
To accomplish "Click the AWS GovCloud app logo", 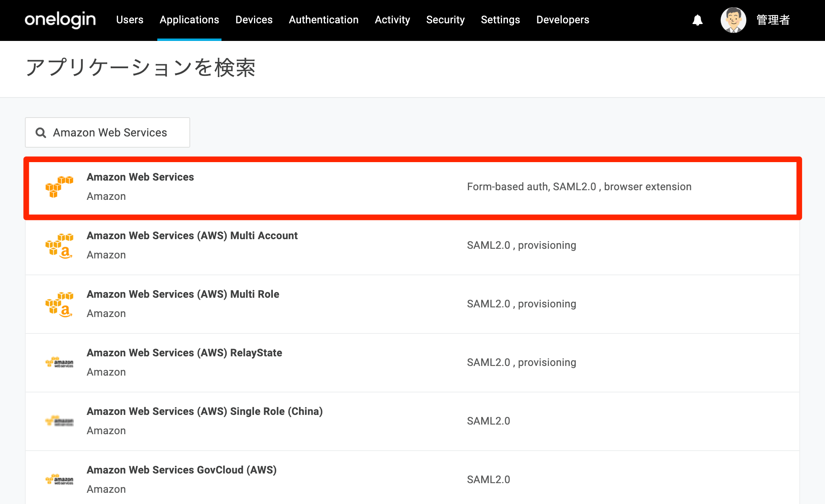I will tap(59, 480).
